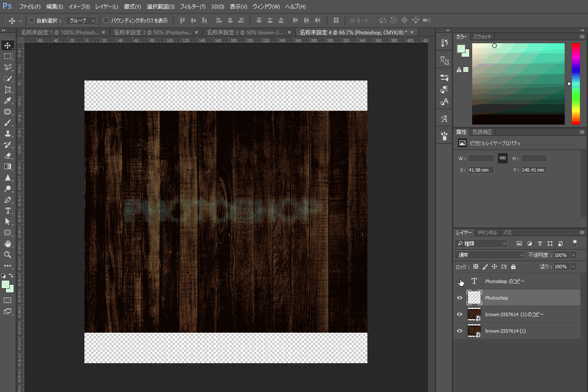This screenshot has height=392, width=588.
Task: Show the Photoshop のコピー text layer
Action: [460, 281]
